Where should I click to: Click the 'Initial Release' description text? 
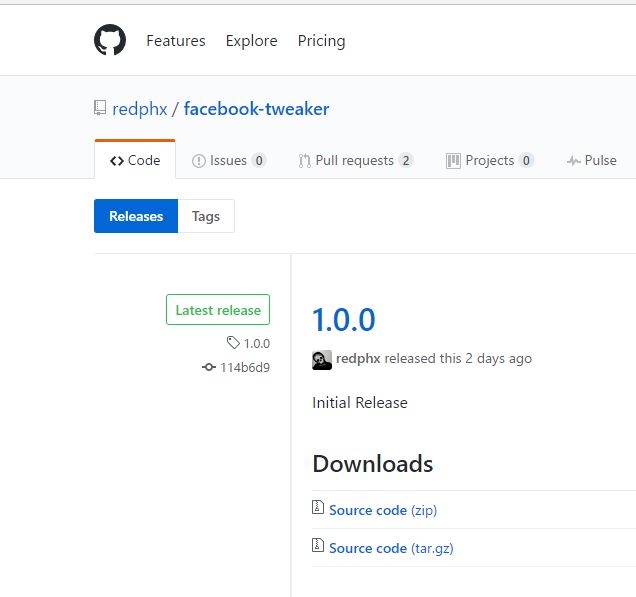(360, 403)
